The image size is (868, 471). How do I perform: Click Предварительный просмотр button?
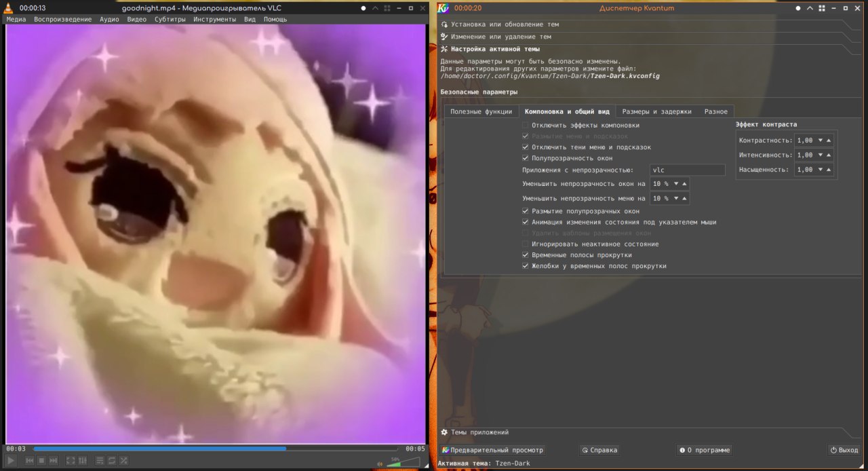point(492,450)
